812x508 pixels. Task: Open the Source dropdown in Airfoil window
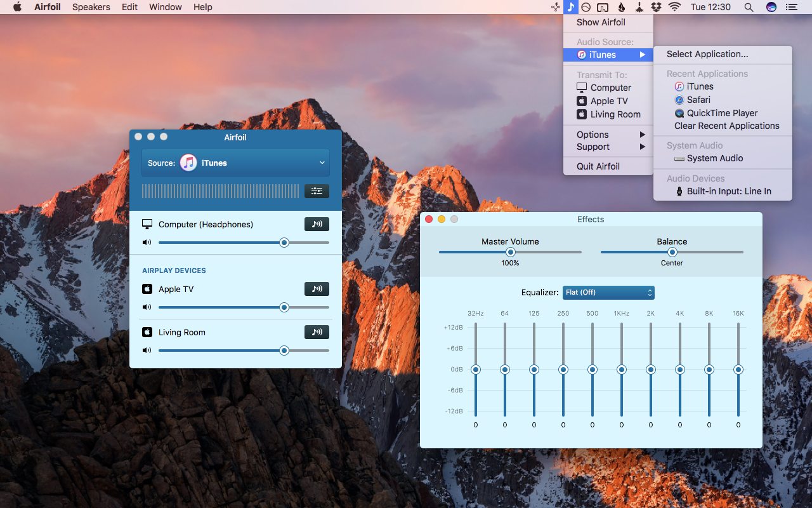pyautogui.click(x=235, y=163)
